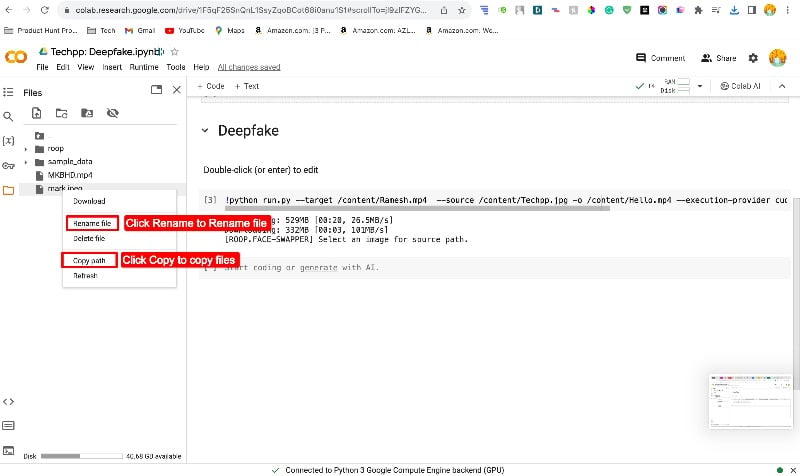Open the terminal icon at sidebar bottom

coord(8,450)
